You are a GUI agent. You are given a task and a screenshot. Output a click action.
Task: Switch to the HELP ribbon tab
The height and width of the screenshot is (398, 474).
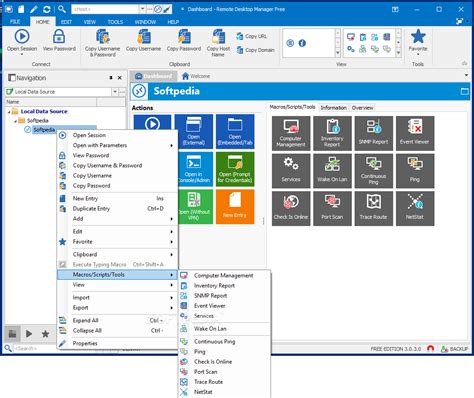[x=173, y=22]
